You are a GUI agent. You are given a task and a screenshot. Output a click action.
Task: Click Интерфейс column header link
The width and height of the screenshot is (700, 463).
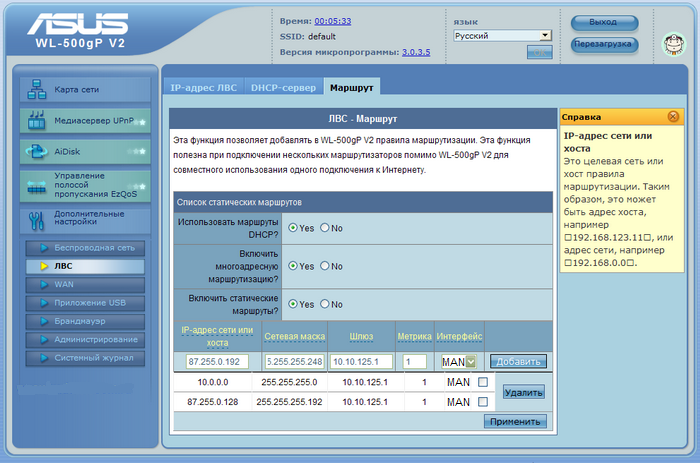tap(459, 336)
